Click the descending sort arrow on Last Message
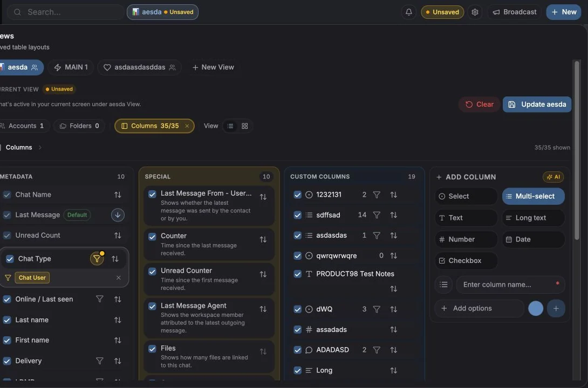Screen dimensions: 588x388 [x=118, y=215]
